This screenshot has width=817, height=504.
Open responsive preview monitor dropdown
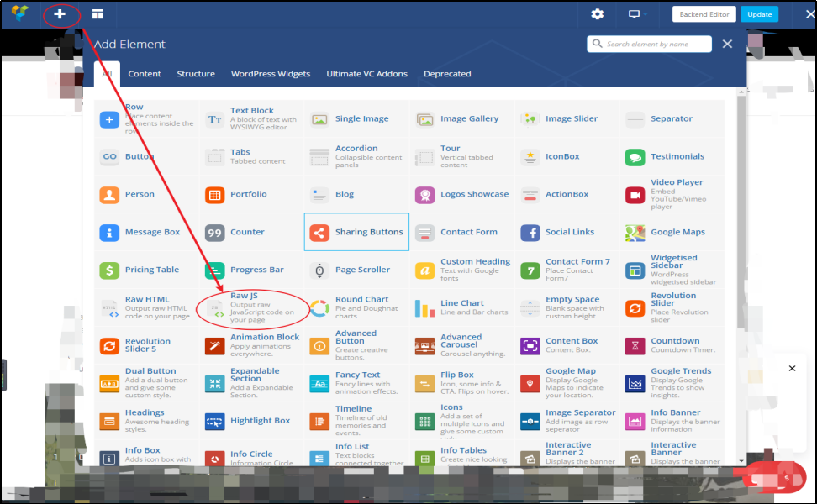tap(637, 14)
